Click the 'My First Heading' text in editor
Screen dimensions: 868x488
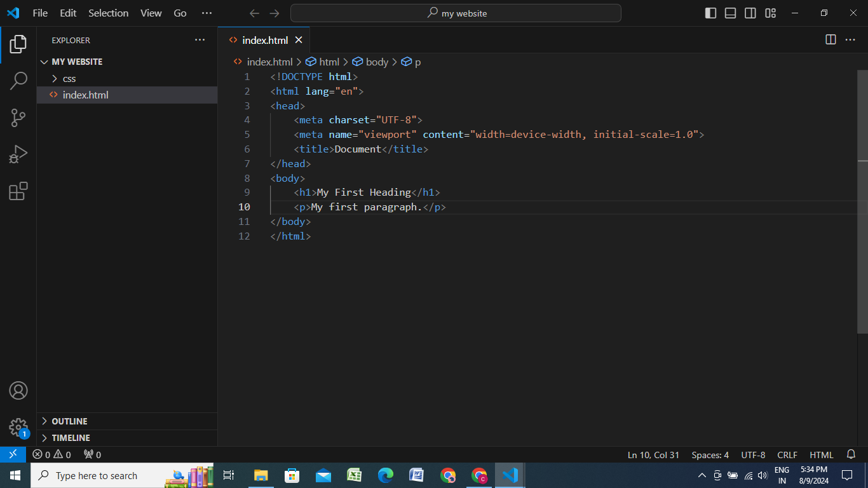point(364,193)
